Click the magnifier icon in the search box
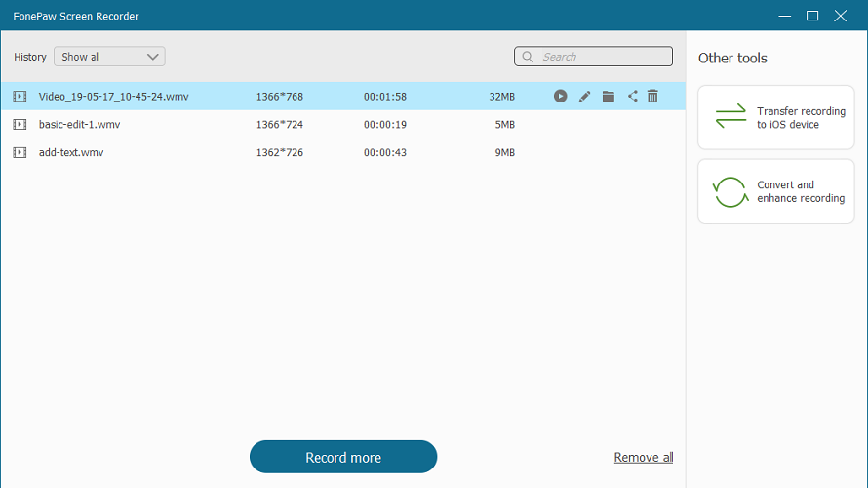 528,57
